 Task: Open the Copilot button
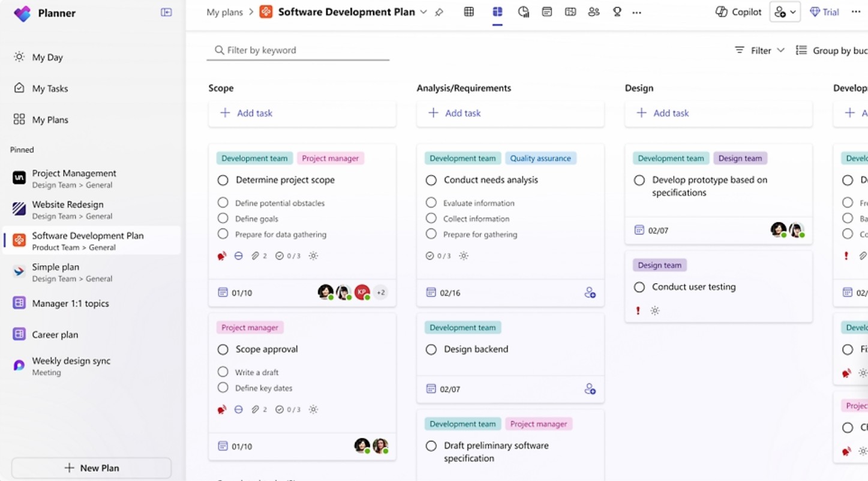[738, 12]
